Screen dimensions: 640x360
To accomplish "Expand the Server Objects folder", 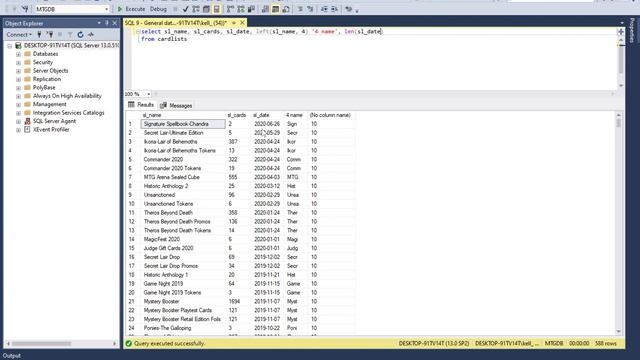I will (x=18, y=71).
